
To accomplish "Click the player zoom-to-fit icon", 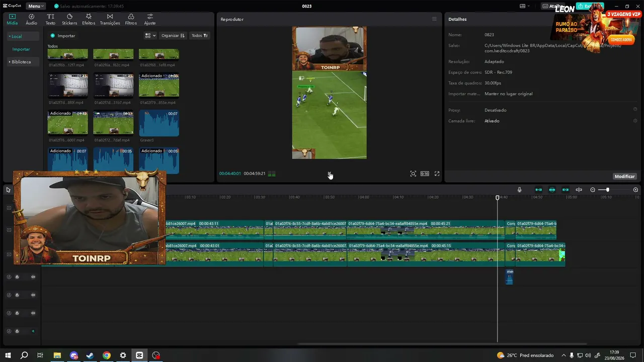I will [x=413, y=173].
